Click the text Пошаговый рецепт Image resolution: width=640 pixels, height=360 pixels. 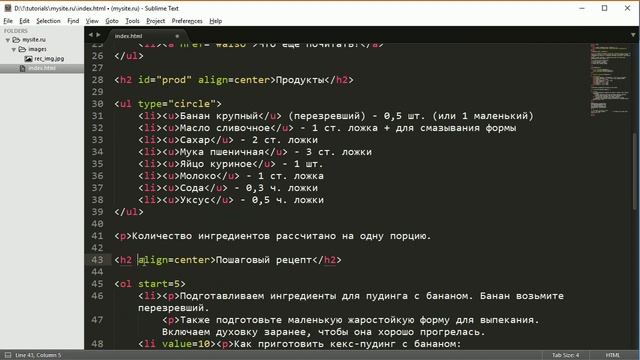tap(264, 260)
